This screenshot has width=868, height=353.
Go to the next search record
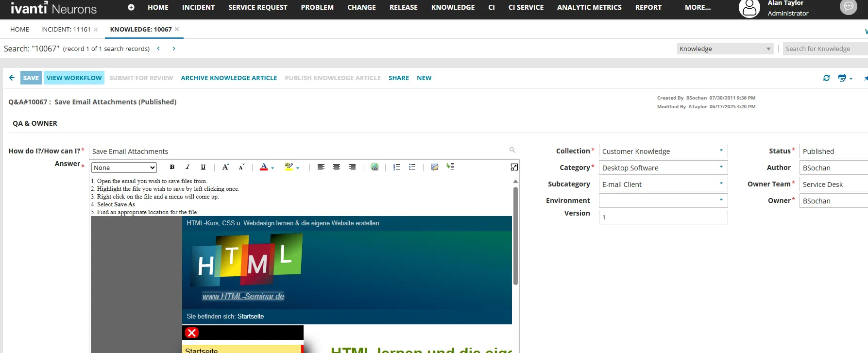click(174, 49)
